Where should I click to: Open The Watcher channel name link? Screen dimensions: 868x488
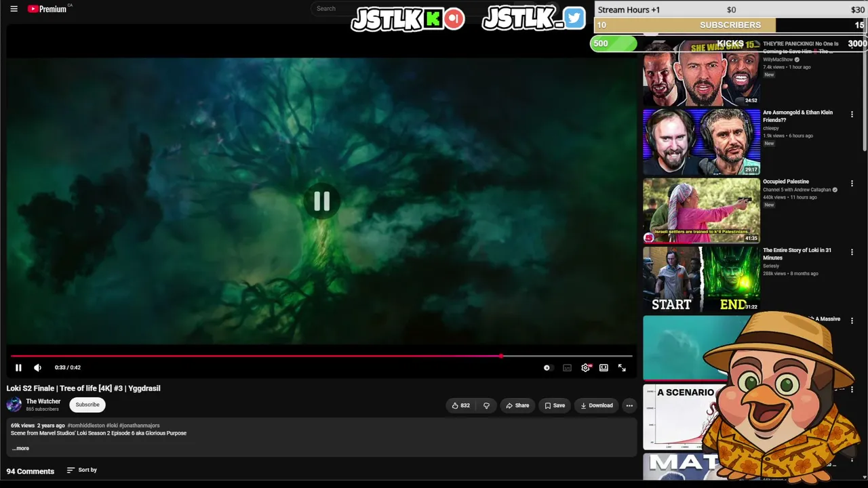(43, 401)
